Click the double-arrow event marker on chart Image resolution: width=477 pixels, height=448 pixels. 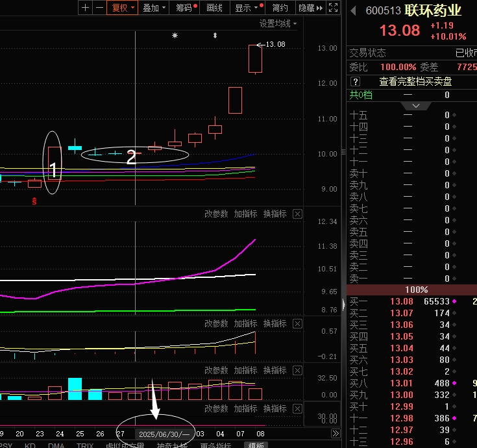coord(215,35)
